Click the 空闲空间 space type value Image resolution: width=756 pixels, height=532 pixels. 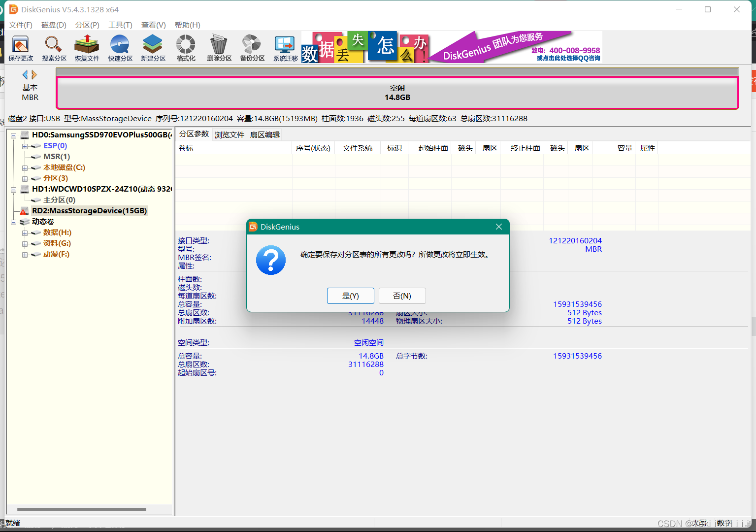pos(368,342)
